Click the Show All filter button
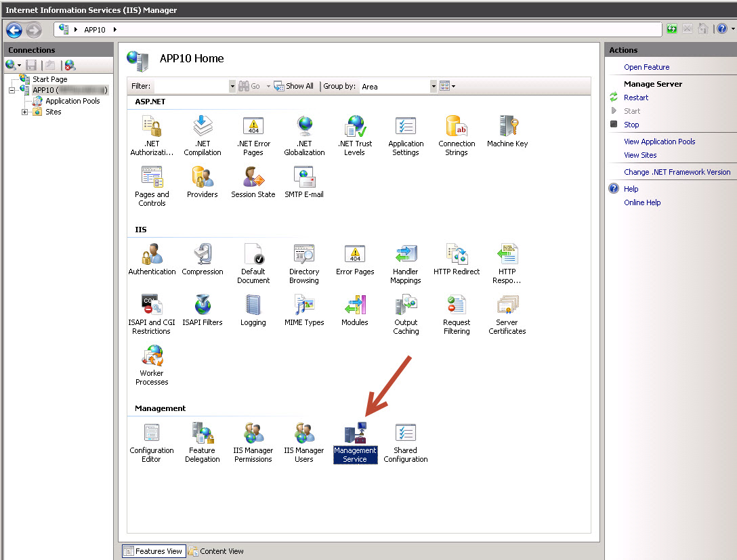The height and width of the screenshot is (560, 737). (294, 87)
